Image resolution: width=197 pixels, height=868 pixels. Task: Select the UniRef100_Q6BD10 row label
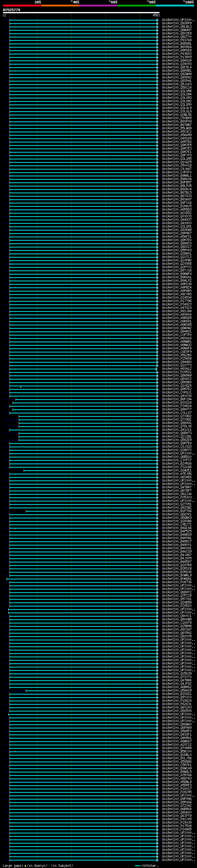[177, 457]
